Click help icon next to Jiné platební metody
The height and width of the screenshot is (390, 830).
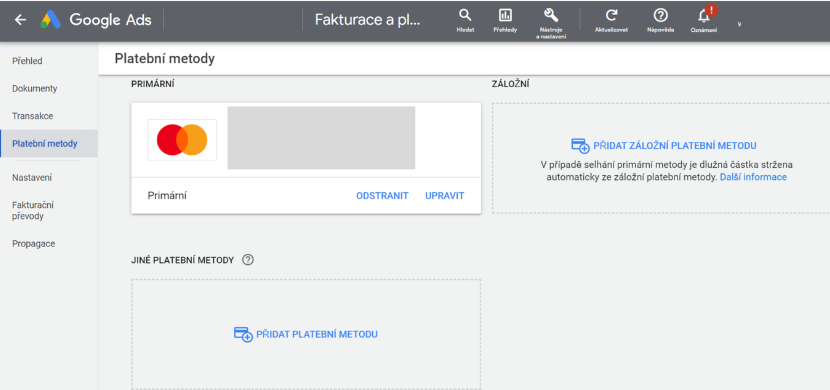click(248, 260)
